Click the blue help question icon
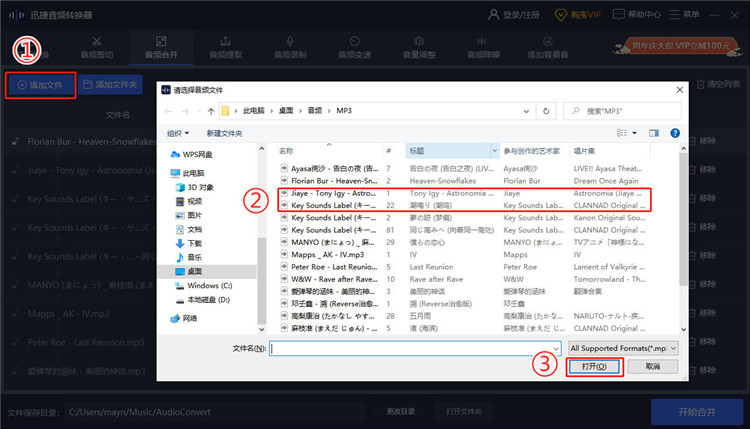 tap(675, 133)
